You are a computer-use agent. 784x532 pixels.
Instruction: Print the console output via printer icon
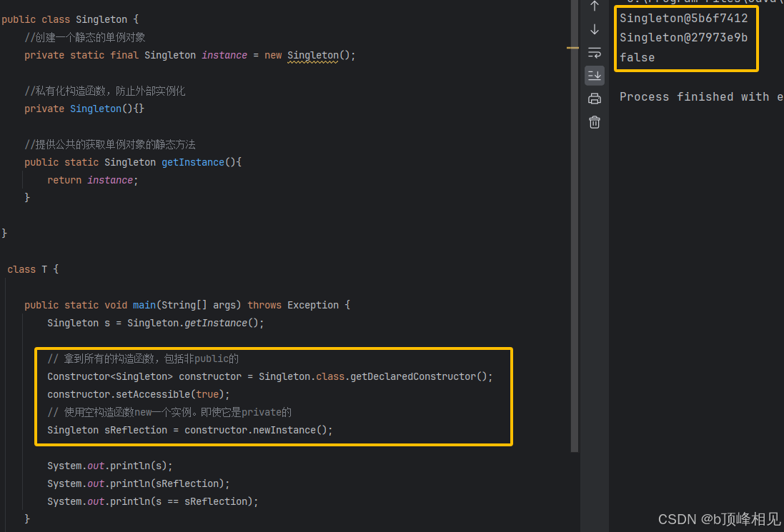[594, 99]
